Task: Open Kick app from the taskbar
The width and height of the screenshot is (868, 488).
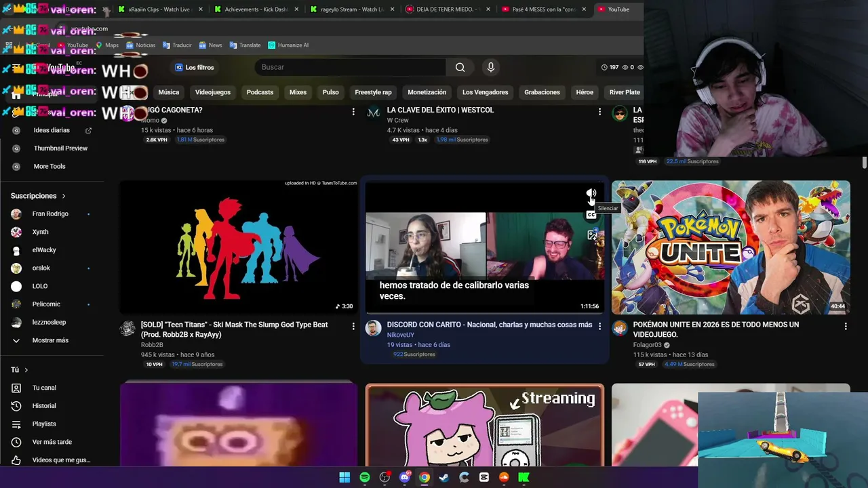Action: coord(524,477)
